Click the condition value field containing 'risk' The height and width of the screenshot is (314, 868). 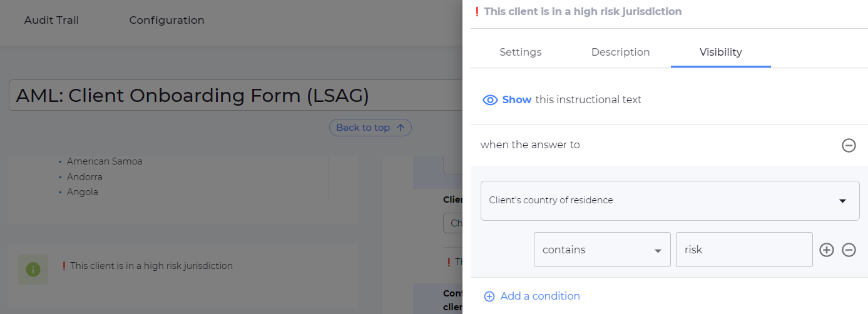coord(743,250)
